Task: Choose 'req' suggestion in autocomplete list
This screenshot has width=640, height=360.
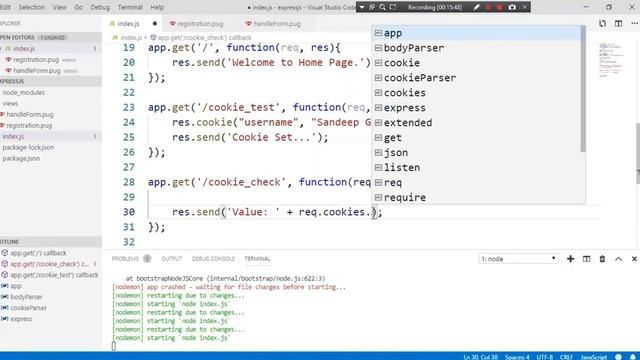Action: 476,182
